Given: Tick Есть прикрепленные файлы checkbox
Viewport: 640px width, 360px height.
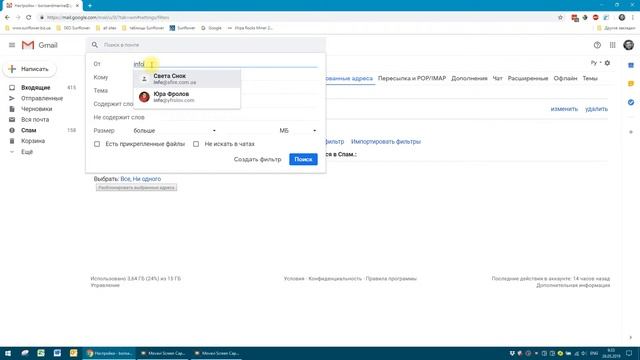Looking at the screenshot, I should coord(97,144).
